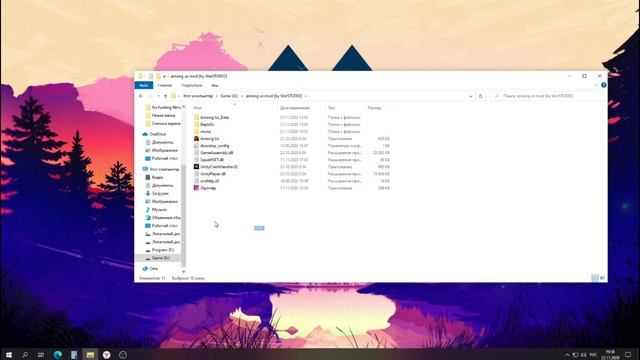
Task: Go up one folder level
Action: (x=165, y=96)
